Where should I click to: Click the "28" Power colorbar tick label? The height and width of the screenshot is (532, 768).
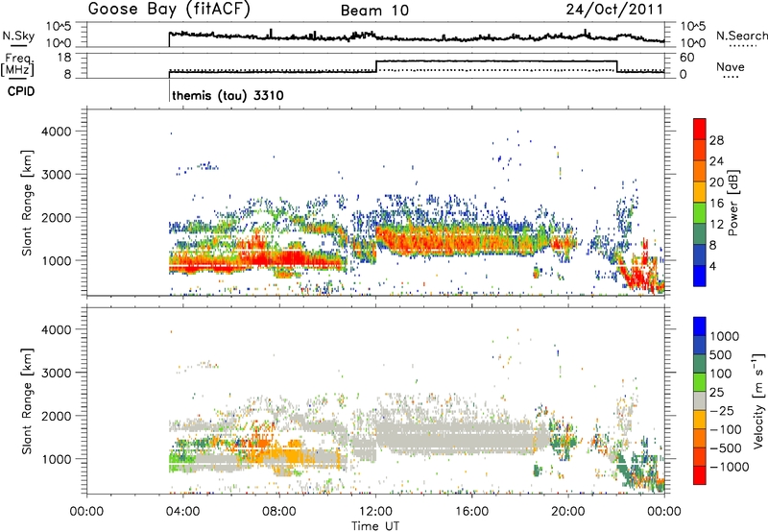[716, 140]
